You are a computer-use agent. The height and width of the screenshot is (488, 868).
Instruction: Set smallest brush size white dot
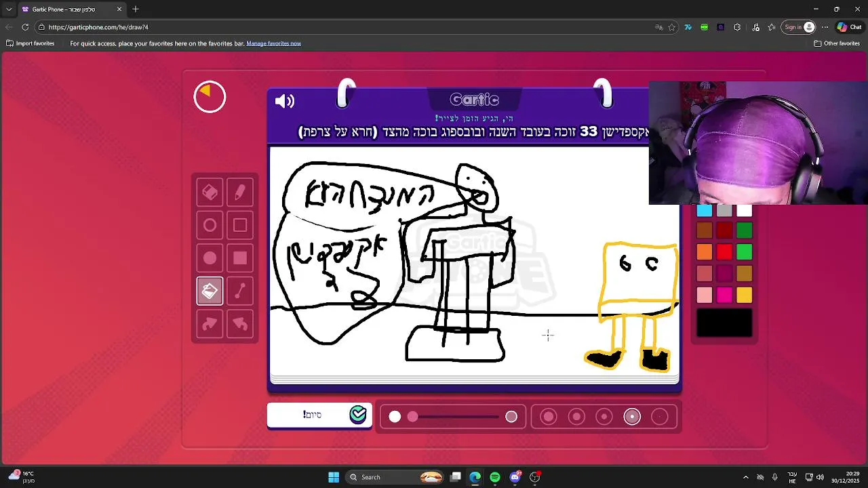395,417
